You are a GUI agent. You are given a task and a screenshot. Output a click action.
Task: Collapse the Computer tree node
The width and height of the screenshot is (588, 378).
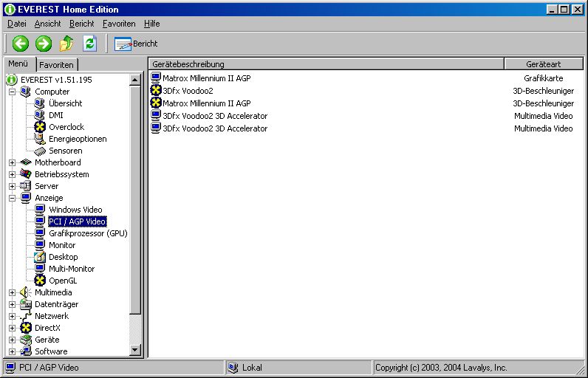[12, 92]
